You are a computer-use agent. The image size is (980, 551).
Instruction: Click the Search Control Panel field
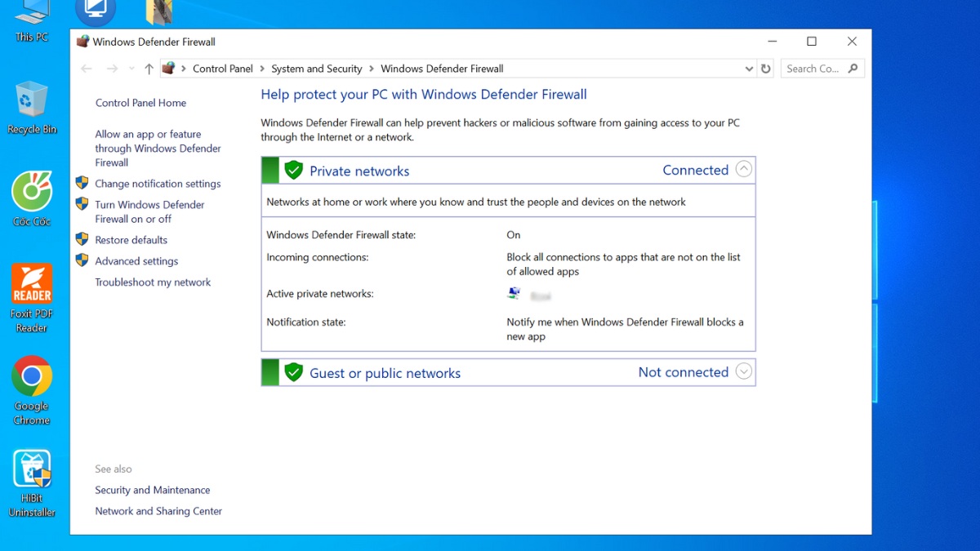pyautogui.click(x=813, y=69)
